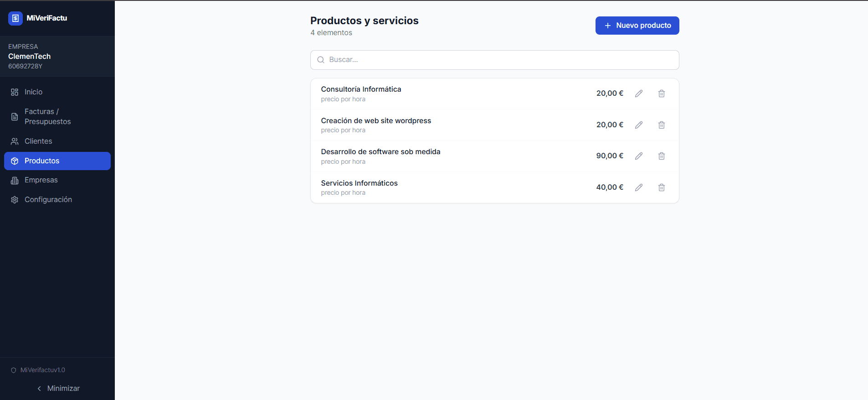Edit the Servicios Informáticos product
The width and height of the screenshot is (868, 400).
tap(639, 187)
